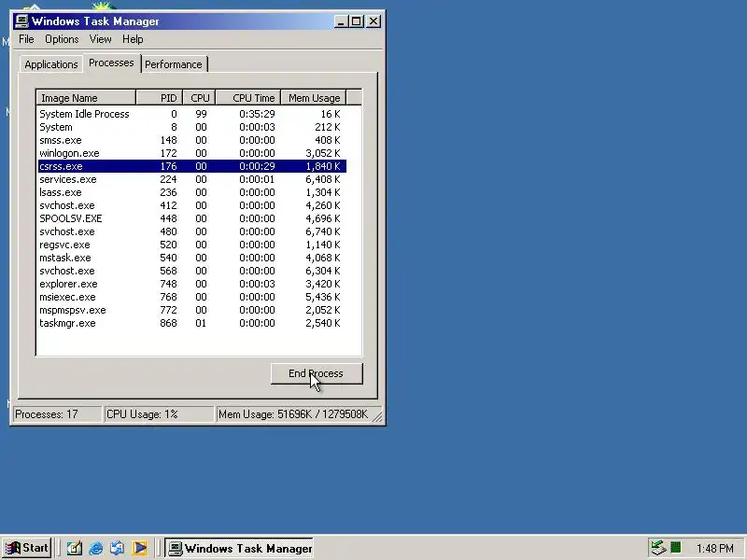The height and width of the screenshot is (560, 747).
Task: Select mspmspsv.exe in the process list
Action: [192, 311]
